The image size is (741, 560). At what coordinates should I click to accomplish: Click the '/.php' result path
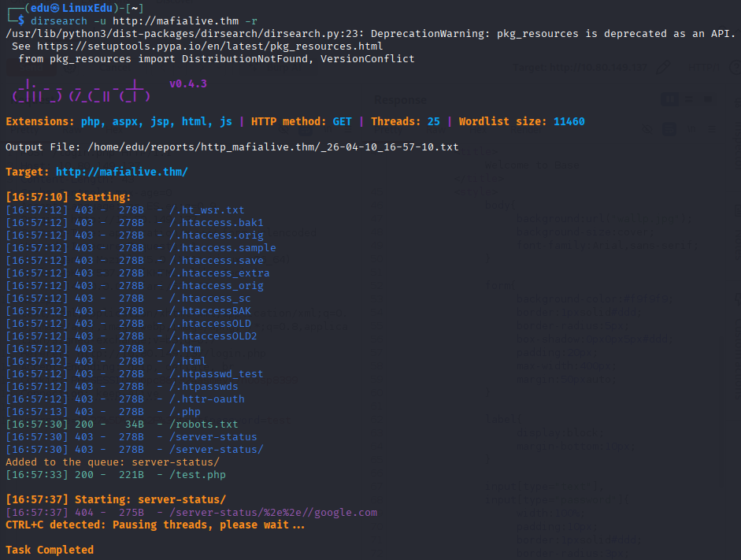pyautogui.click(x=185, y=412)
